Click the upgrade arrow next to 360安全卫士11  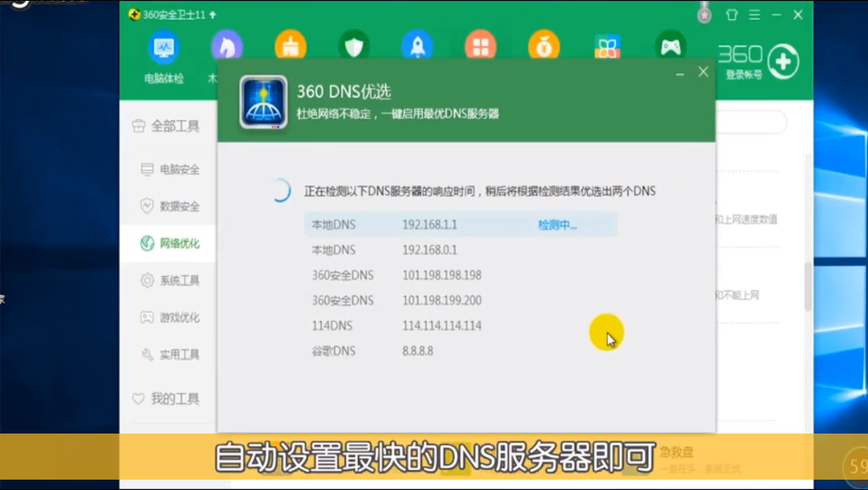212,14
